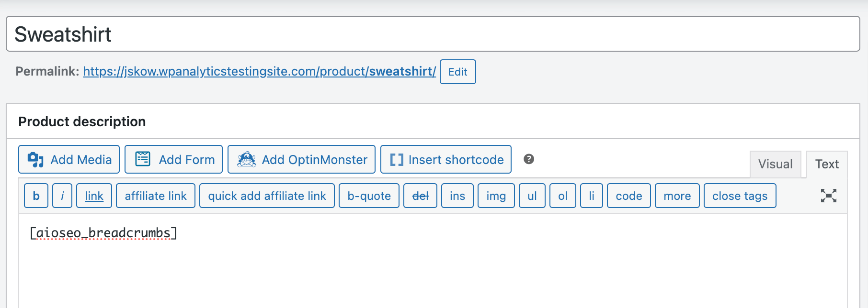This screenshot has width=868, height=308.
Task: Insert a code tag
Action: [x=628, y=196]
